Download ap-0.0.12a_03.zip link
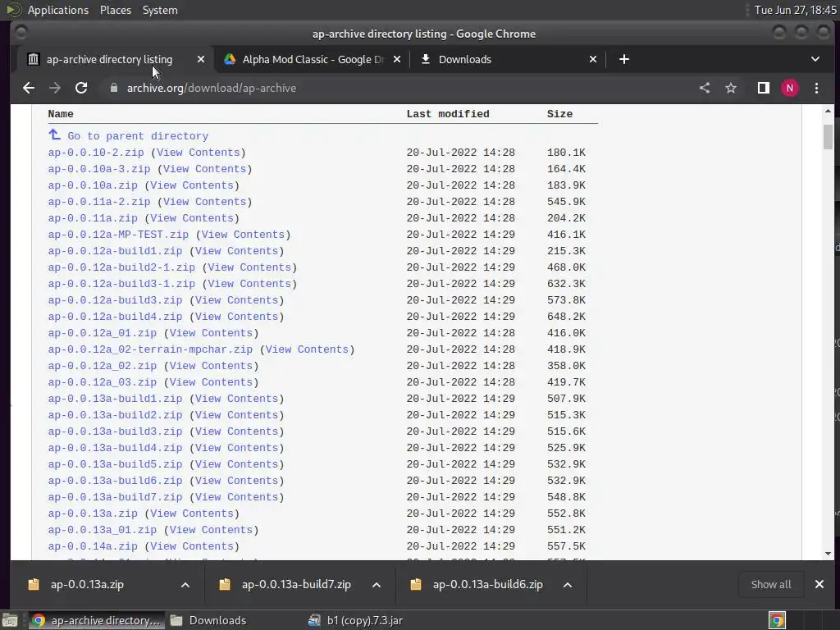840x630 pixels. pyautogui.click(x=103, y=382)
